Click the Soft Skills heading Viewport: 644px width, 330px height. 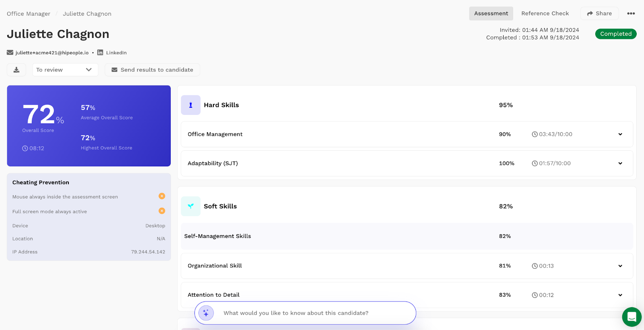220,206
